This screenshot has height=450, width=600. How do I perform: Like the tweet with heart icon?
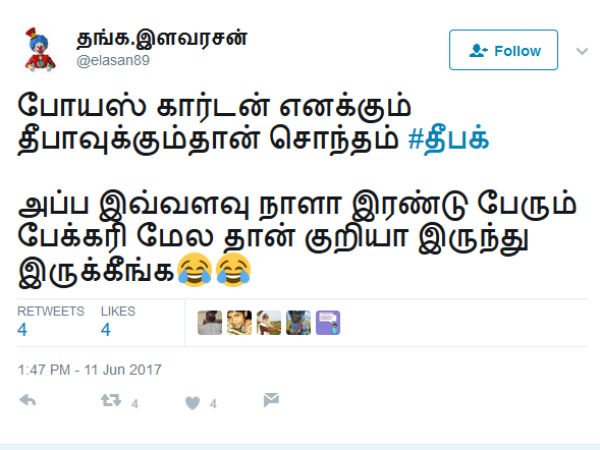click(x=192, y=403)
